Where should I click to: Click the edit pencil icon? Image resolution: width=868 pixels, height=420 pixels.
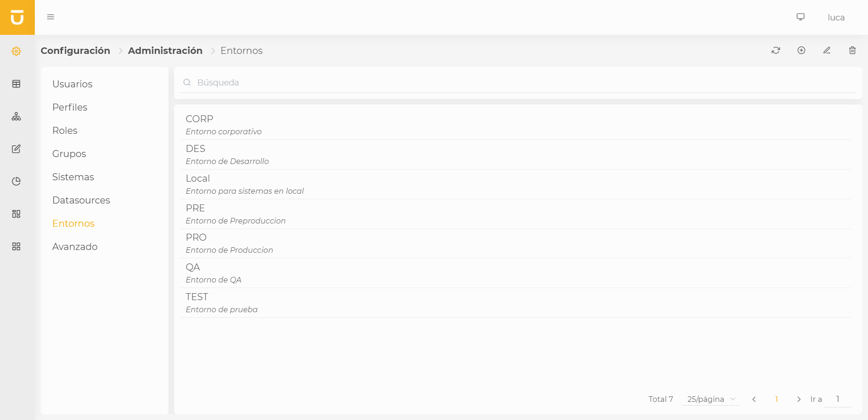click(x=827, y=50)
